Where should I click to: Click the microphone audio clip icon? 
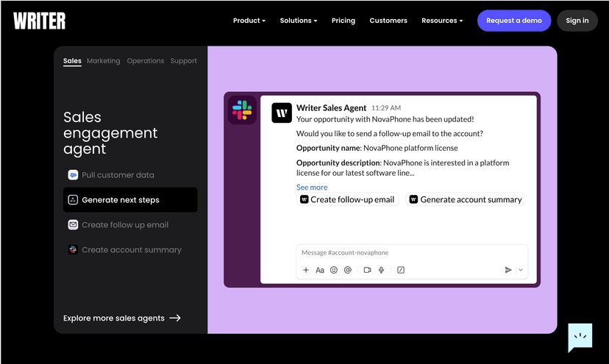pyautogui.click(x=382, y=270)
